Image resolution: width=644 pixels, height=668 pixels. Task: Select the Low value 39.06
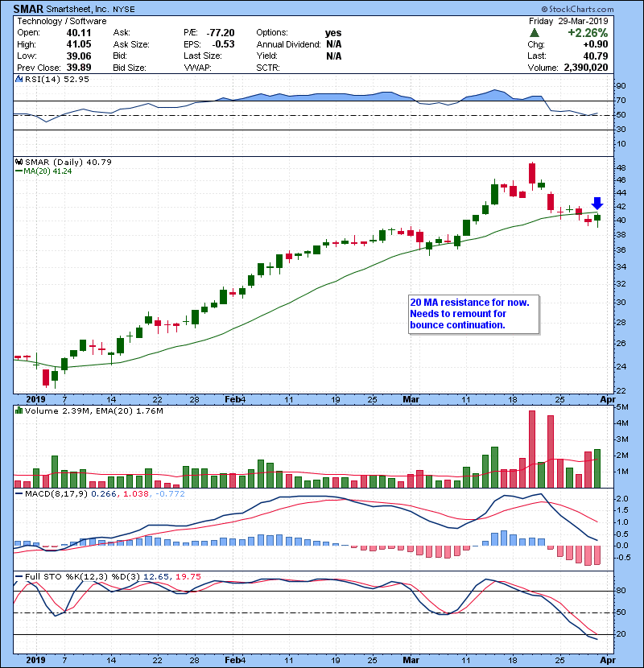click(x=79, y=56)
